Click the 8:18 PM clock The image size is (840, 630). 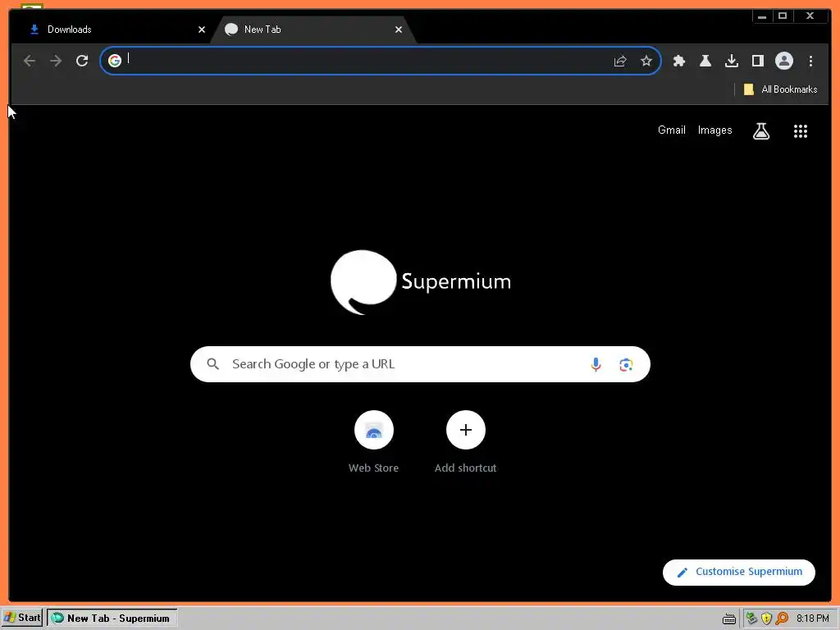[813, 619]
